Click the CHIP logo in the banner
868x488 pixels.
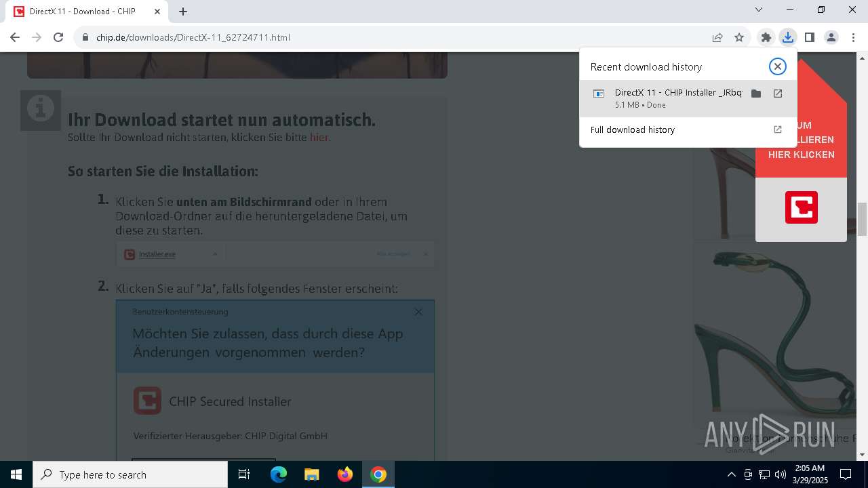click(x=802, y=207)
